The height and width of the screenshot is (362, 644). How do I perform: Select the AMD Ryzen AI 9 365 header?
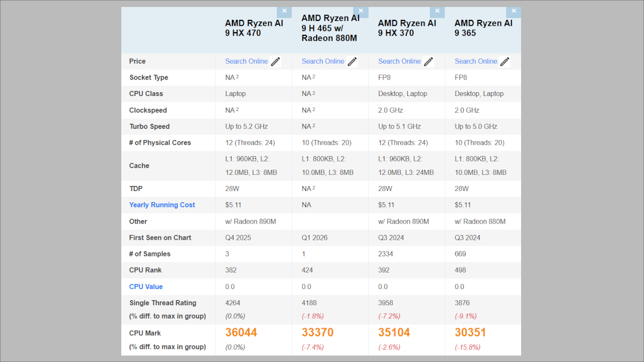[482, 28]
